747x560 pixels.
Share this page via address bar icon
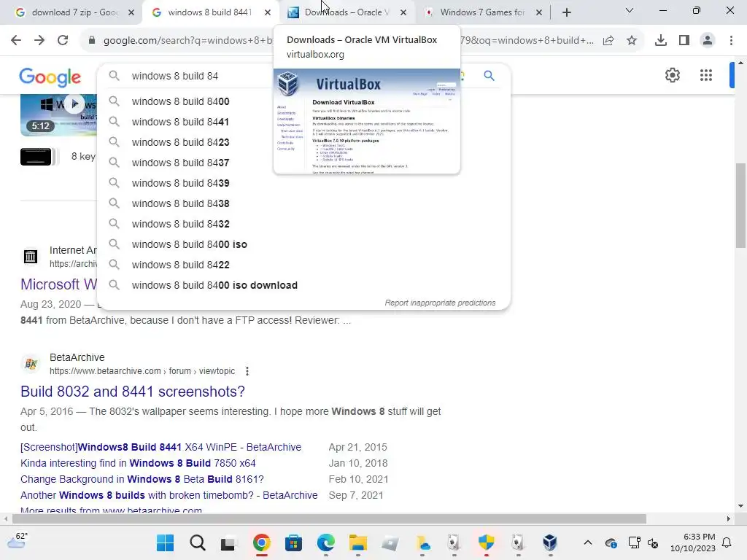pyautogui.click(x=608, y=41)
